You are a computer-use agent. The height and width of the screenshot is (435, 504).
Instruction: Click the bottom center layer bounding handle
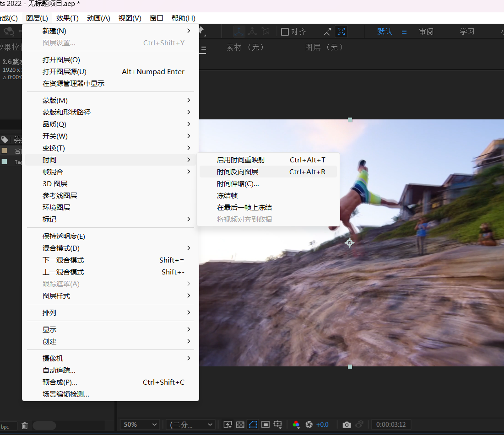pos(350,366)
